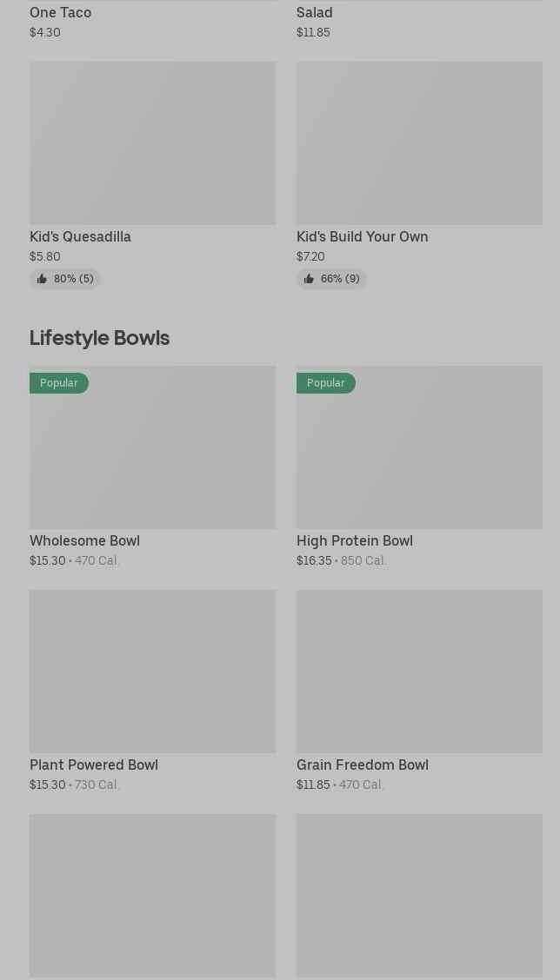Click the One Taco item name
Screen dimensions: 560x980
point(61,12)
